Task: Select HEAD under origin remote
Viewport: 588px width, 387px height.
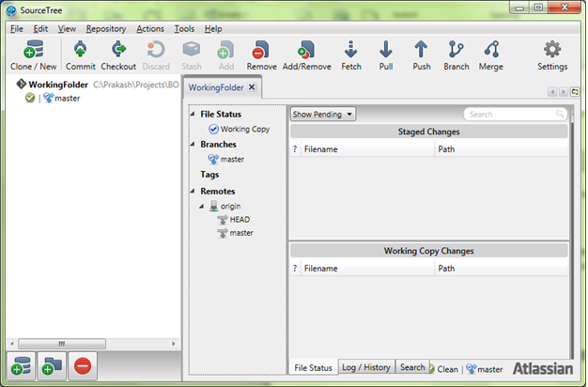Action: [x=233, y=220]
